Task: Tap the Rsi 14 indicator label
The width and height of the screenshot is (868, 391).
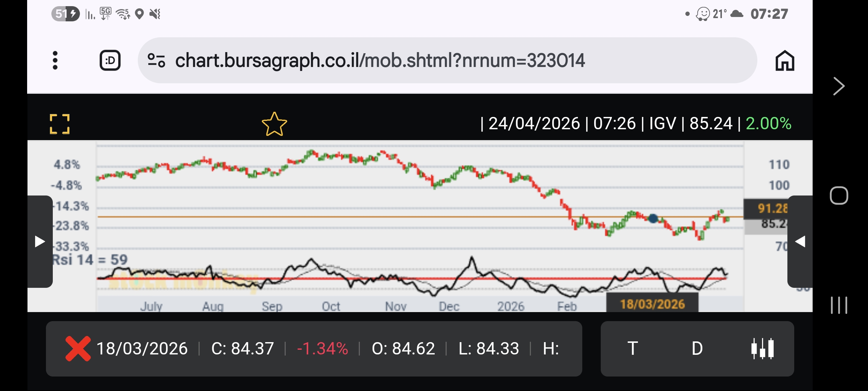Action: (x=90, y=260)
